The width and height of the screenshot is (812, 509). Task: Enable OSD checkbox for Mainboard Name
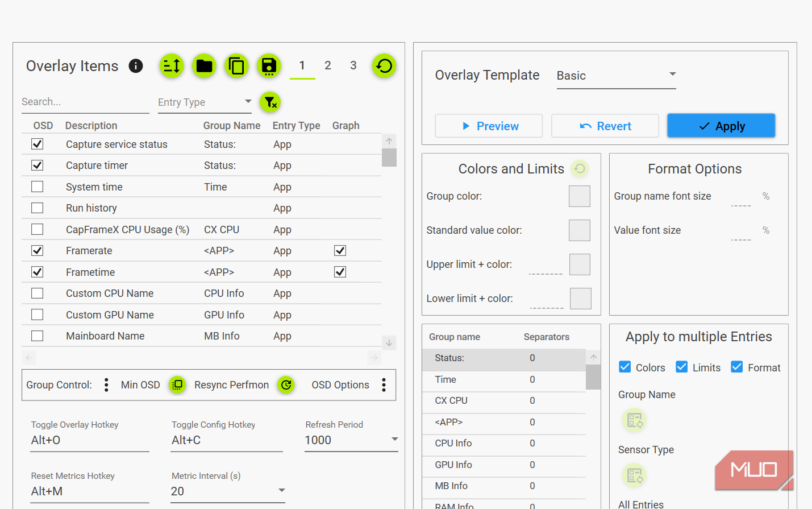(x=38, y=336)
